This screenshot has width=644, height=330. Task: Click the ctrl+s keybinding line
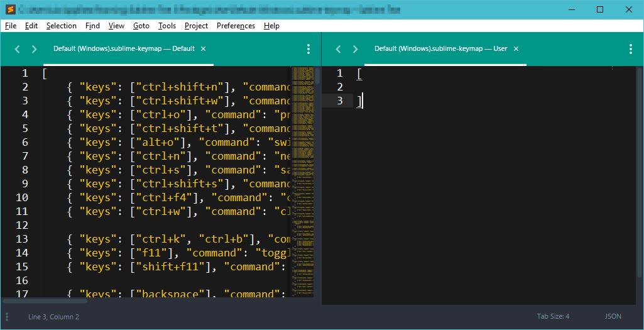coord(179,170)
